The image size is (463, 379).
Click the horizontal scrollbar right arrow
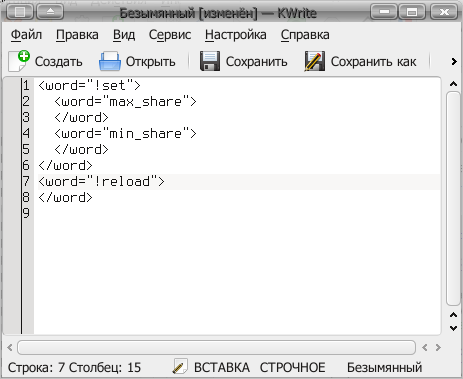pyautogui.click(x=438, y=348)
